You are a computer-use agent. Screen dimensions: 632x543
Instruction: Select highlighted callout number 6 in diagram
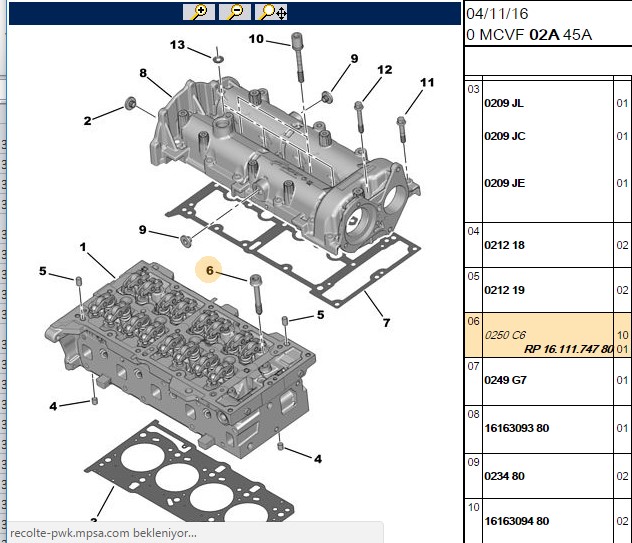(x=209, y=270)
